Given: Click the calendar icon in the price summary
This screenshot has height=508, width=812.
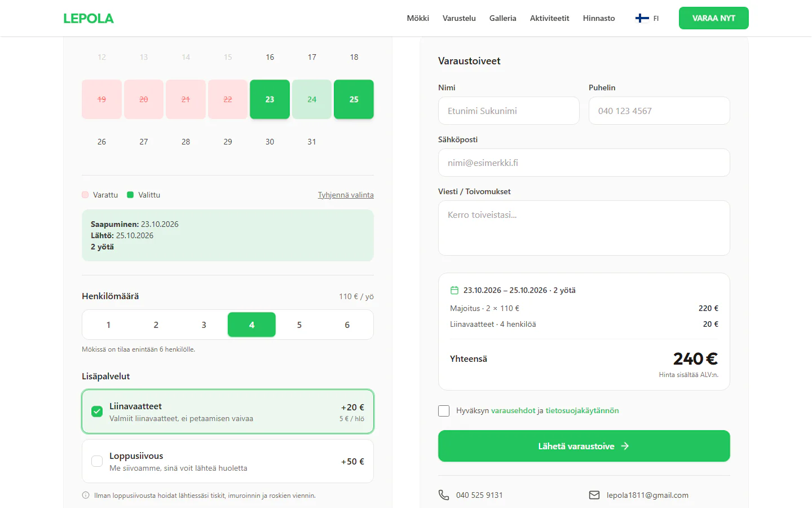Looking at the screenshot, I should click(x=454, y=290).
